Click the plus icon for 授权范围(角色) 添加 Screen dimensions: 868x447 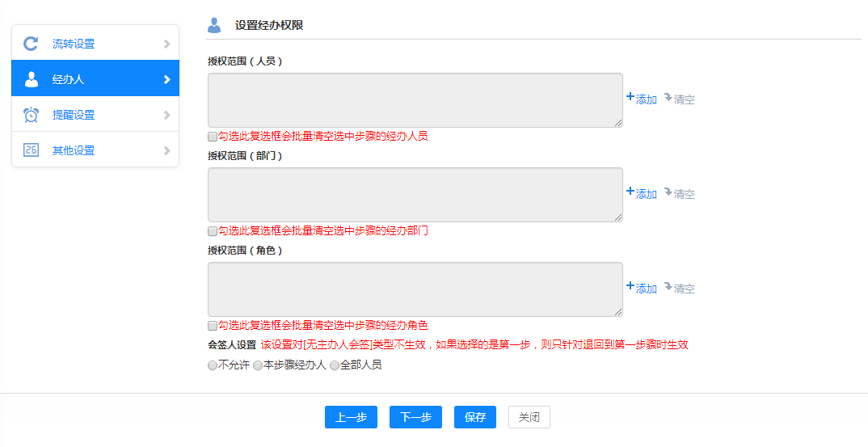click(x=630, y=285)
